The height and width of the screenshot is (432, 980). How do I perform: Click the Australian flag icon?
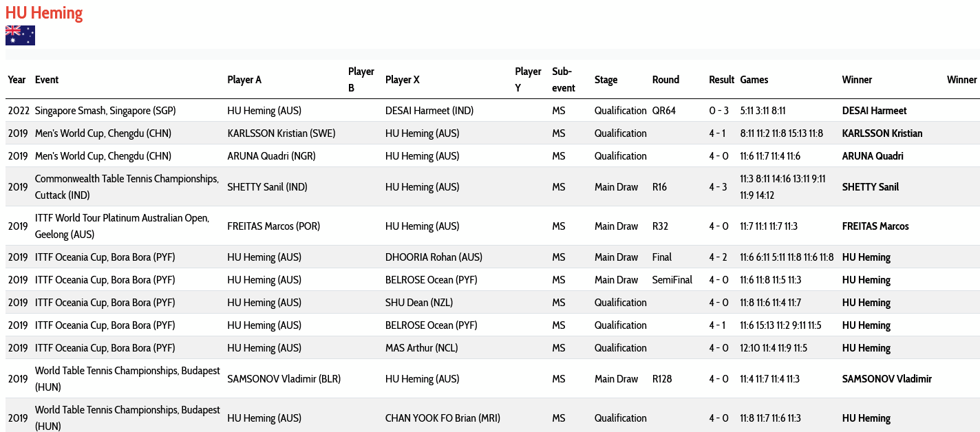point(20,35)
